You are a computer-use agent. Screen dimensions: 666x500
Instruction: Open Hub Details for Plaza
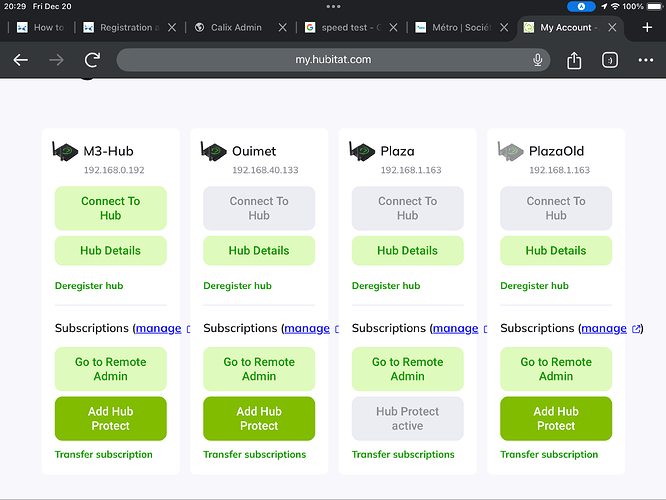point(407,251)
